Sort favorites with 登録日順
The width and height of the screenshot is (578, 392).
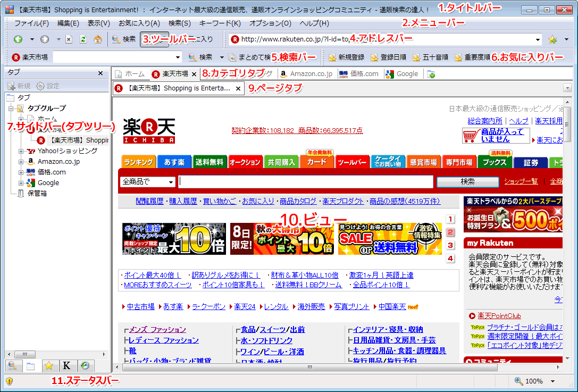pyautogui.click(x=389, y=57)
